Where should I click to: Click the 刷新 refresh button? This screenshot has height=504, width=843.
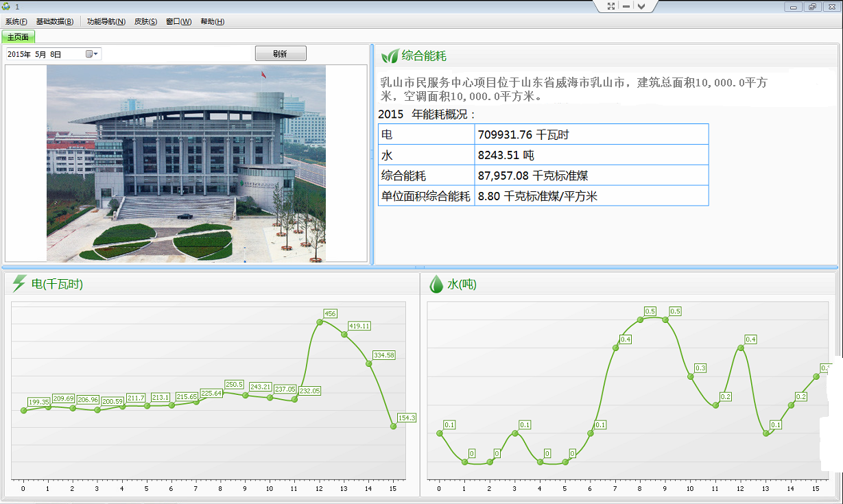280,54
